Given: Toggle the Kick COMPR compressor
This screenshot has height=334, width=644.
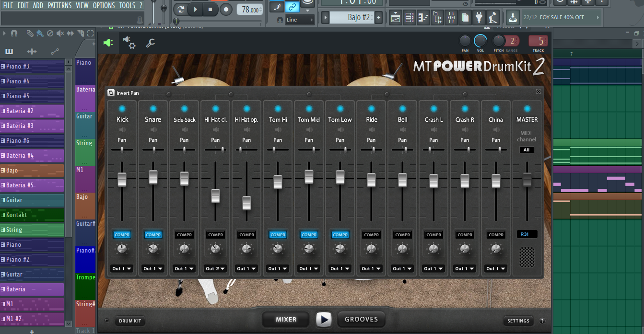Looking at the screenshot, I should (122, 235).
